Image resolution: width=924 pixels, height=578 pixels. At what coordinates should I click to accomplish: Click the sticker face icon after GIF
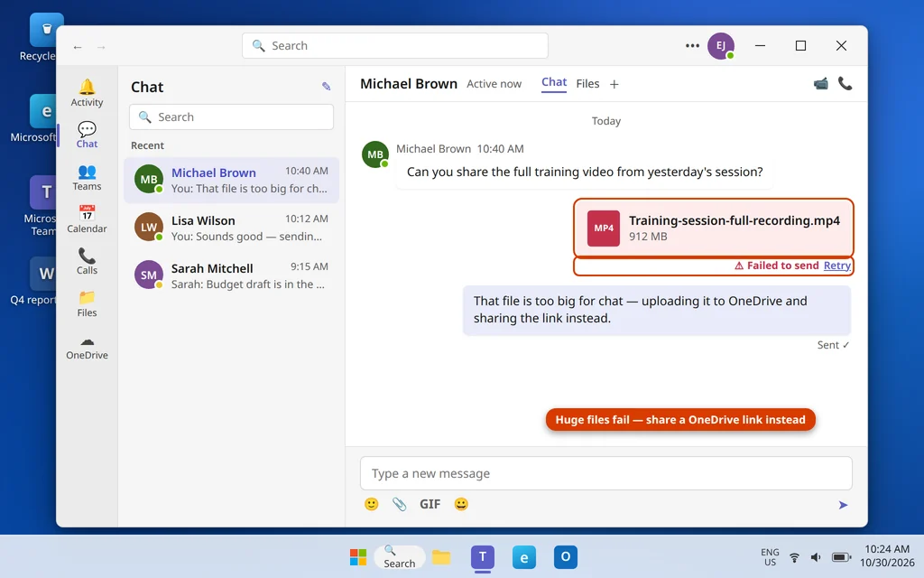tap(461, 504)
